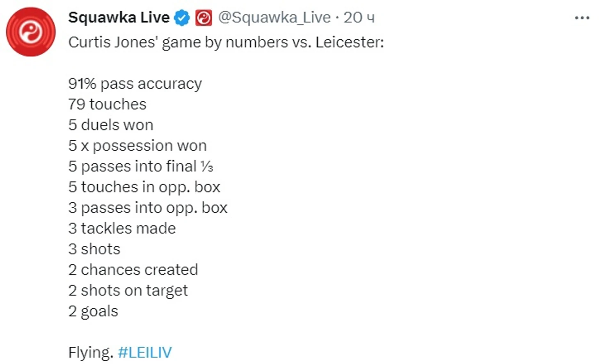Click the blue verified checkmark badge
This screenshot has width=599, height=364.
click(182, 18)
